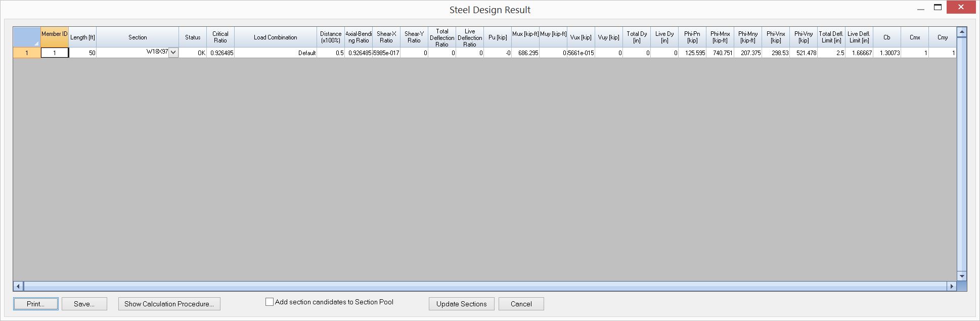Image resolution: width=980 pixels, height=321 pixels.
Task: Click the Update Sections button
Action: [461, 304]
